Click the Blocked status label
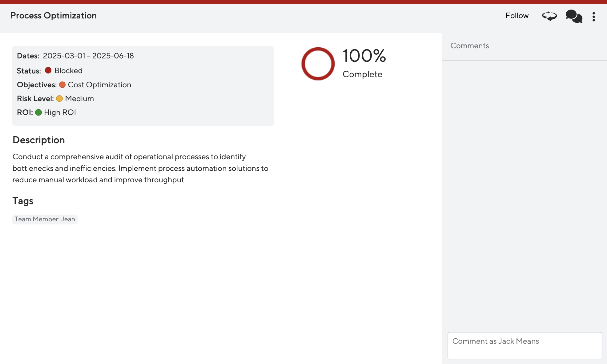Image resolution: width=607 pixels, height=364 pixels. (68, 71)
